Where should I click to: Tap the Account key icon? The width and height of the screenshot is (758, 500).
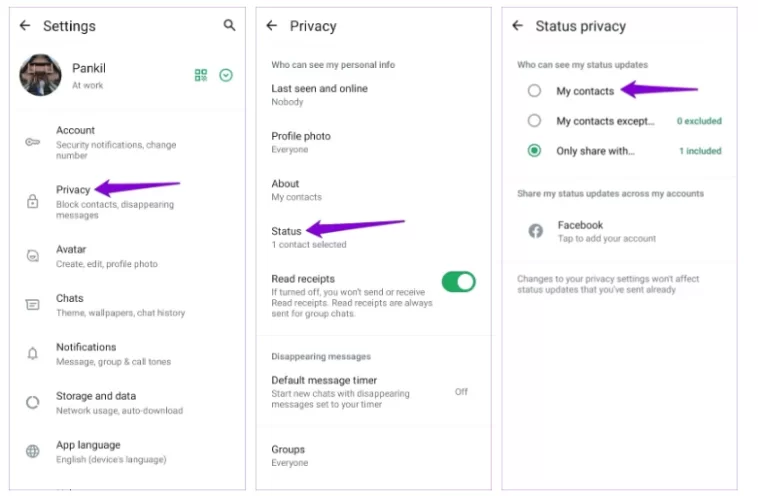click(x=32, y=142)
